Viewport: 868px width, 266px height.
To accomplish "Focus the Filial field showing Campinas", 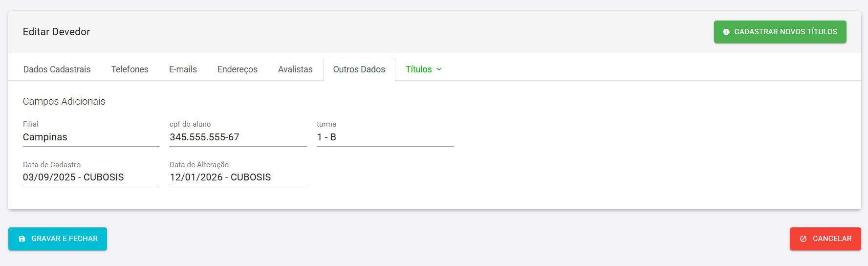I will pyautogui.click(x=91, y=137).
